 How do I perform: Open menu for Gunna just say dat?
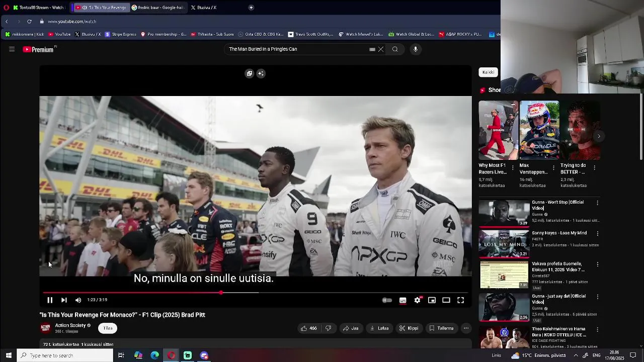597,297
